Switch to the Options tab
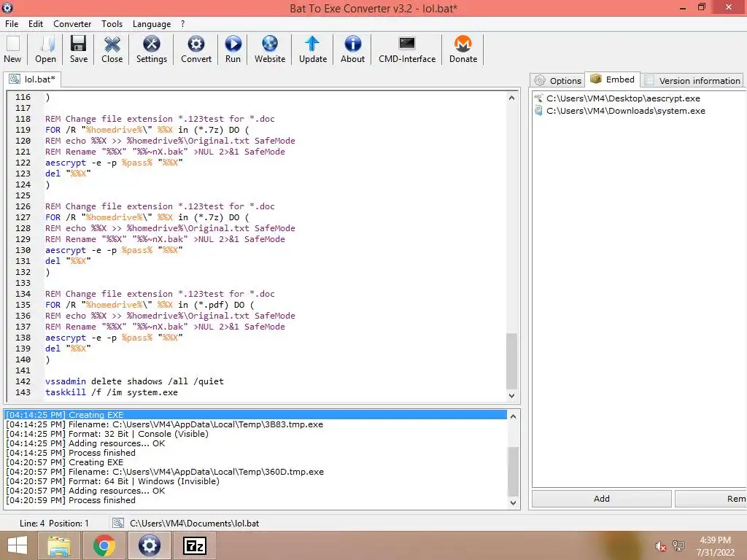Image resolution: width=747 pixels, height=560 pixels. click(x=558, y=80)
